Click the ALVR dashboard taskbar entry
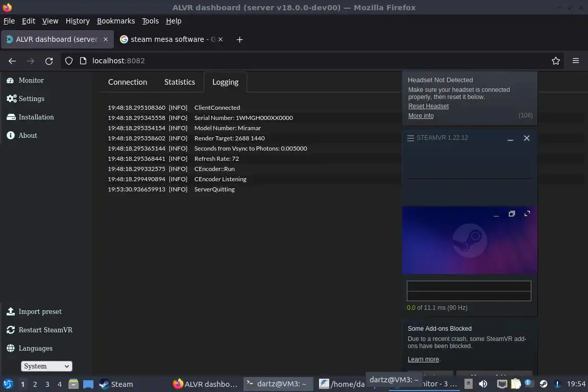Viewport: 588px width, 392px height. click(x=206, y=384)
